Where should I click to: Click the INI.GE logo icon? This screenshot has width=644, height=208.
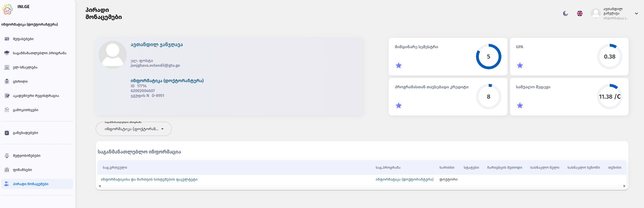[8, 9]
